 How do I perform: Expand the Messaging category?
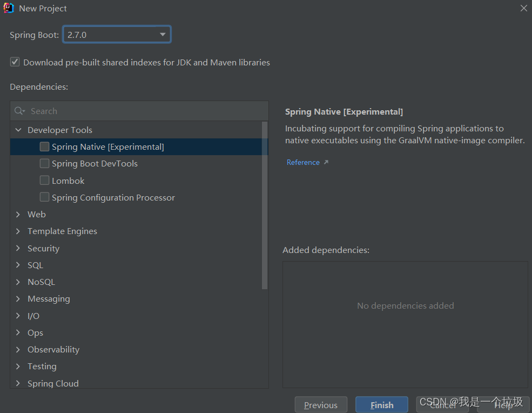click(18, 298)
